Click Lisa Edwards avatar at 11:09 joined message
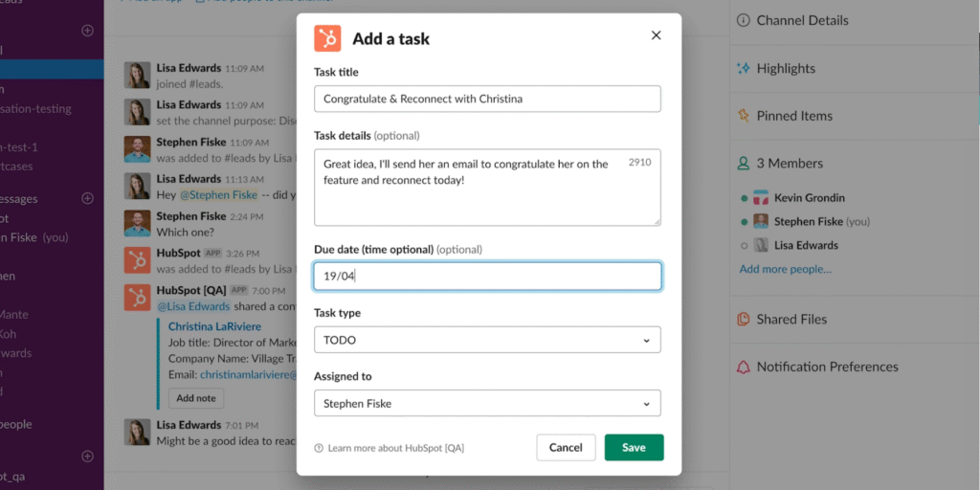980x490 pixels. (x=137, y=75)
